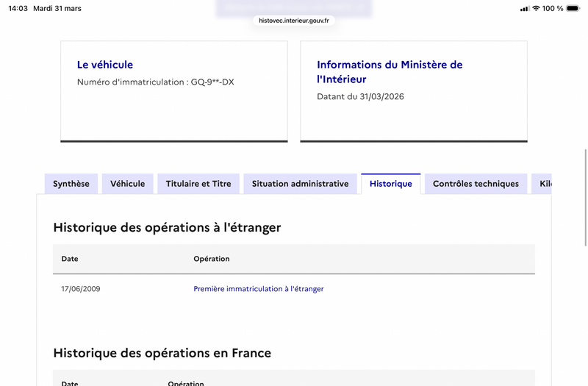This screenshot has width=588, height=386.
Task: Click the Opération column header of the étranger table
Action: pos(212,259)
